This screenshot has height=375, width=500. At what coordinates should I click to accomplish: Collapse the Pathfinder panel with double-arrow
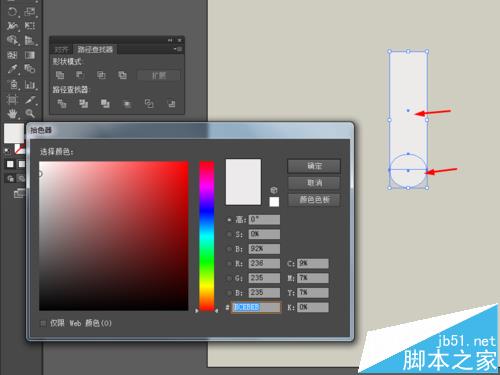(170, 40)
